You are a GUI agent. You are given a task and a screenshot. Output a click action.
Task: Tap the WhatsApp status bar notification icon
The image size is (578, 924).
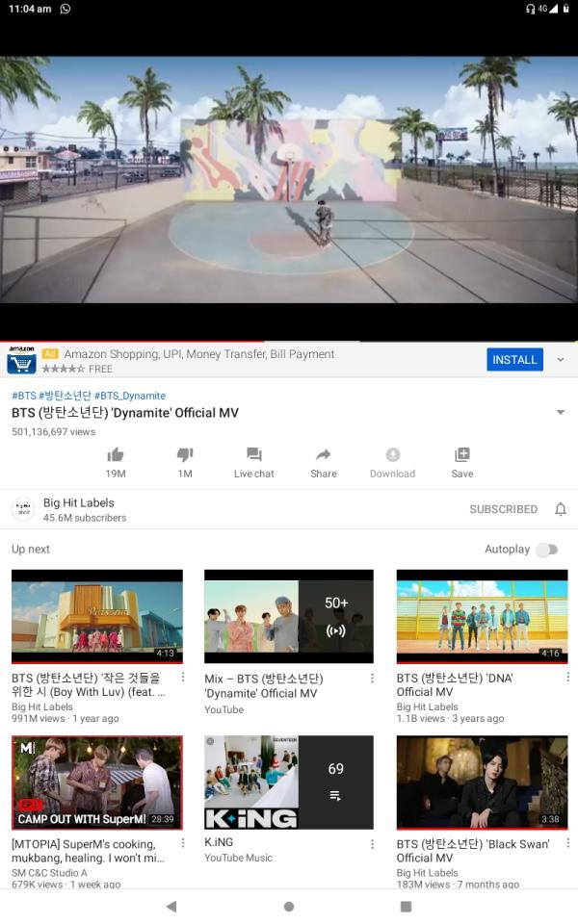pos(66,9)
